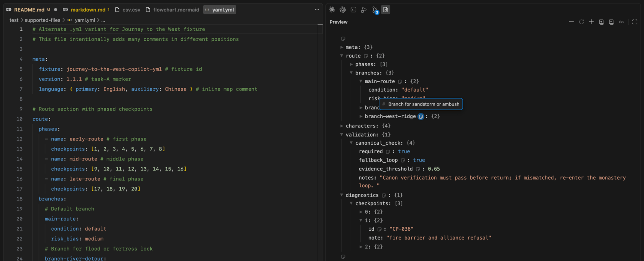This screenshot has width=644, height=261.
Task: Collapse the canonical_check node
Action: [x=351, y=143]
